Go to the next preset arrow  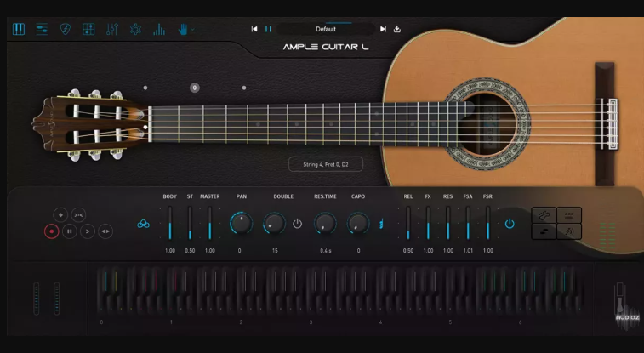(383, 29)
